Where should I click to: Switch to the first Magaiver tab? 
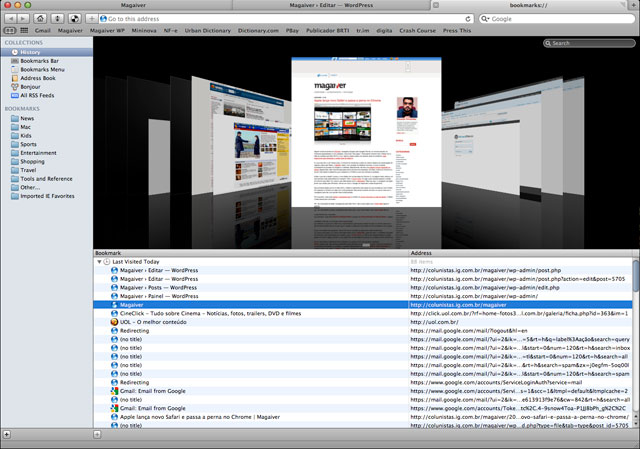(133, 5)
